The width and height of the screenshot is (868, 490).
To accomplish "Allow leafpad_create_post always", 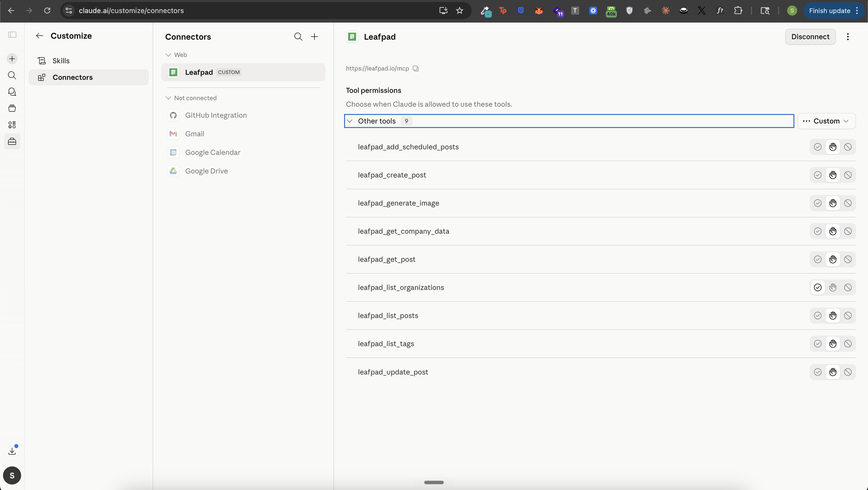I will tap(818, 175).
